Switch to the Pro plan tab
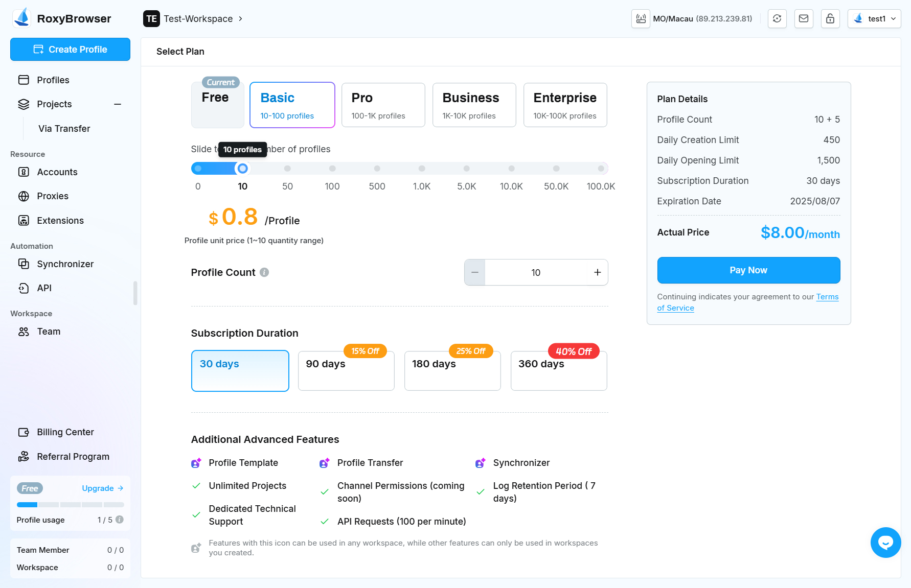 point(383,105)
